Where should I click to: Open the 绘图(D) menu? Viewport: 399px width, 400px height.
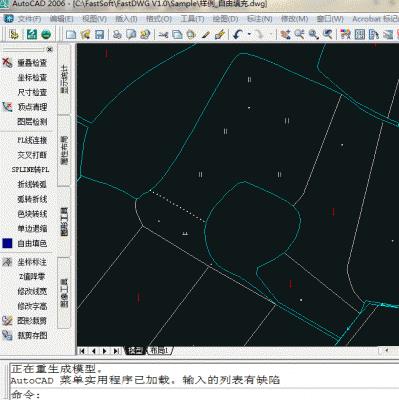pos(225,19)
